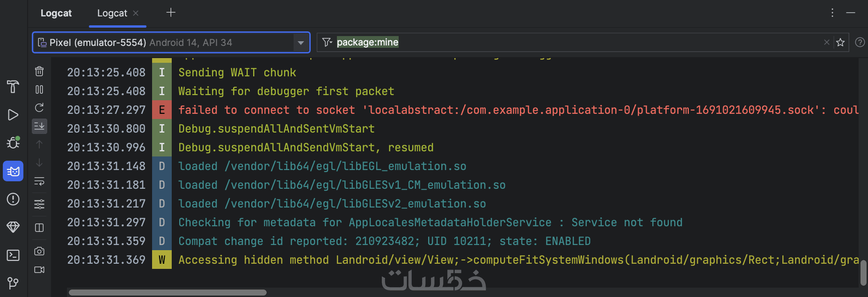Restart logcat using the circular arrow icon

click(x=39, y=108)
